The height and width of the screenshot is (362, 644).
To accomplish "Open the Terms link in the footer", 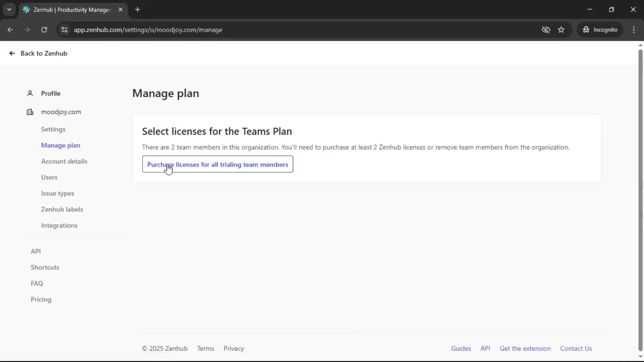I will click(x=205, y=349).
